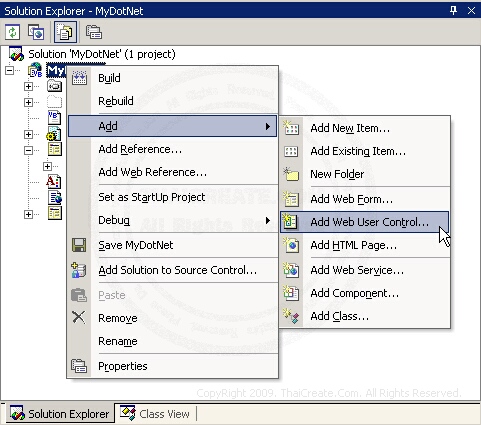The image size is (481, 425).
Task: Click the arrow beside Add
Action: tap(268, 126)
